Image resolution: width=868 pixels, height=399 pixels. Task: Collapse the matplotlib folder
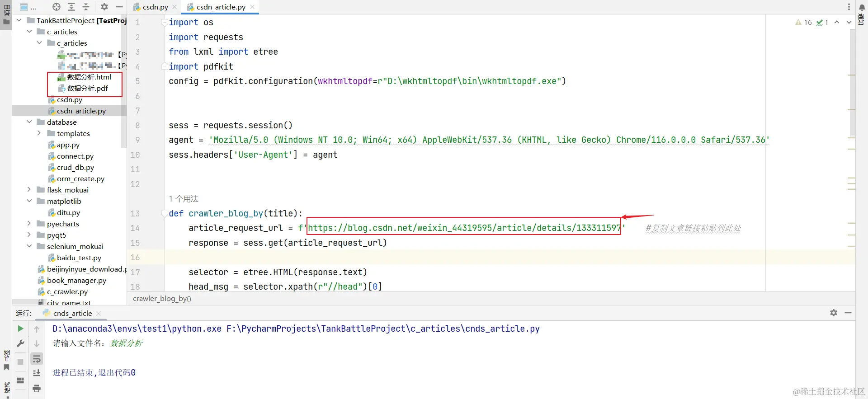pos(29,201)
